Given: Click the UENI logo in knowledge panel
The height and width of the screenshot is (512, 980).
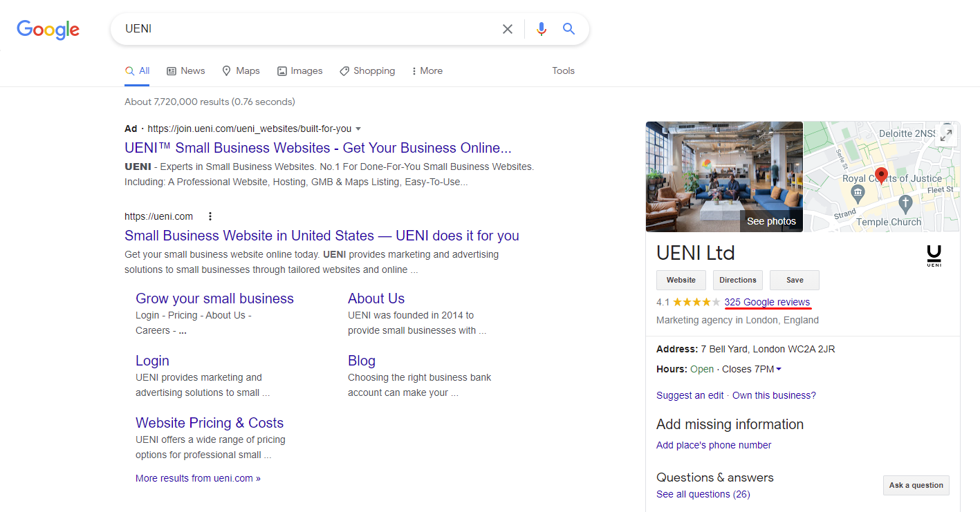Looking at the screenshot, I should [x=934, y=256].
